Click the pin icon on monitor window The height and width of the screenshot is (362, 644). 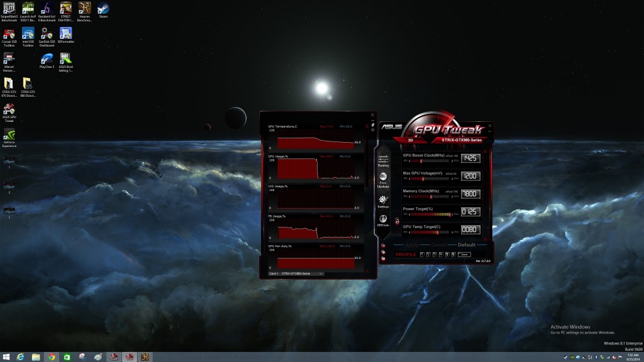coord(373,125)
